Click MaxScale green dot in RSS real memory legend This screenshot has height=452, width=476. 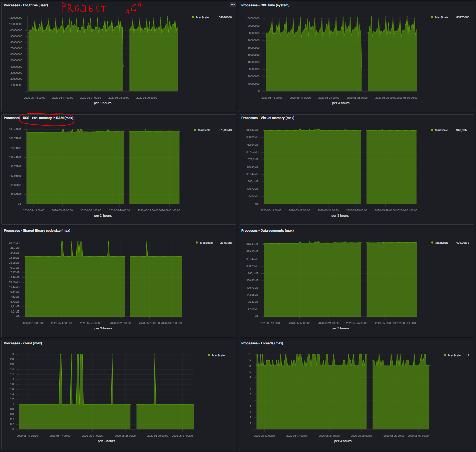(195, 130)
